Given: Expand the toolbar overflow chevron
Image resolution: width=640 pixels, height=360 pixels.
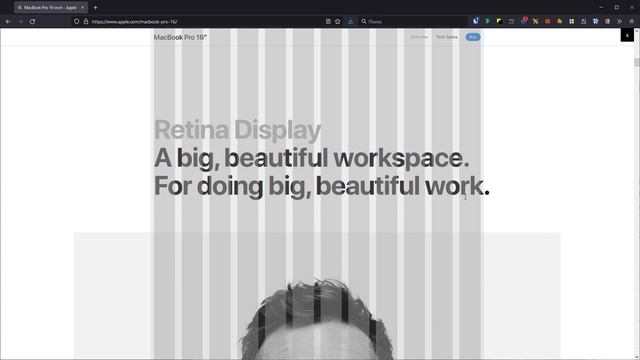Looking at the screenshot, I should coord(619,21).
